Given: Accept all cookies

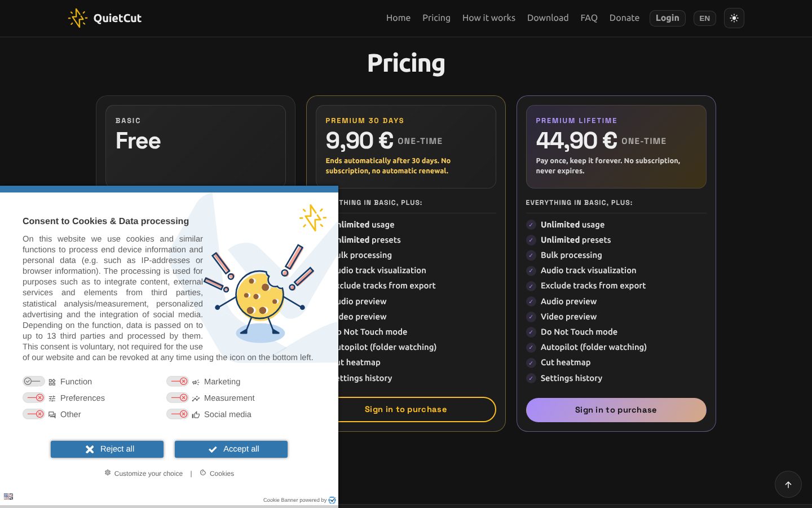Looking at the screenshot, I should coord(231,449).
